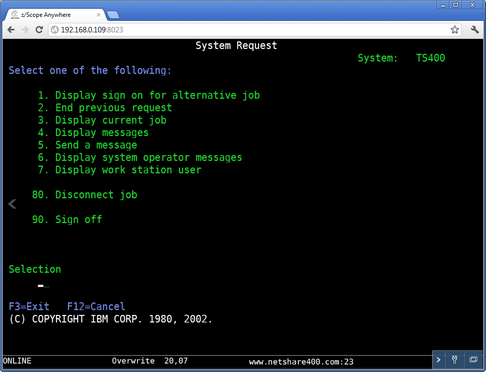Minimize the browser window
Screen dimensions: 486x372
[x=443, y=5]
